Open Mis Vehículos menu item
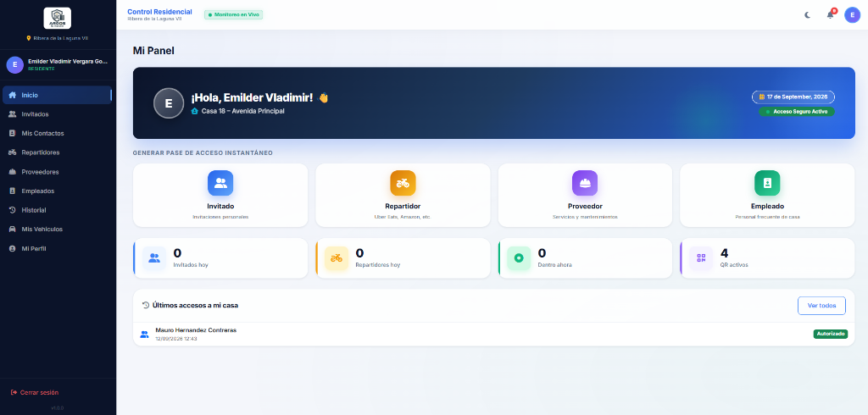 click(x=57, y=229)
